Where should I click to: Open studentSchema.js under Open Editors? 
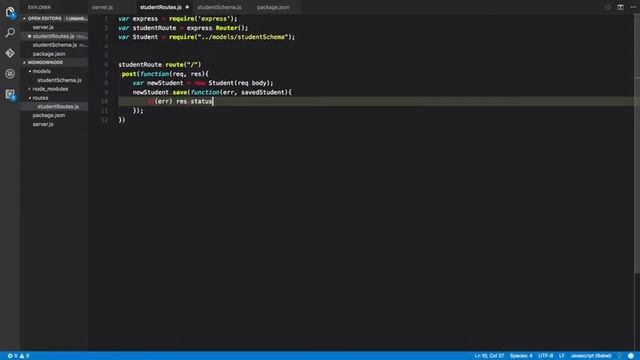tap(54, 45)
